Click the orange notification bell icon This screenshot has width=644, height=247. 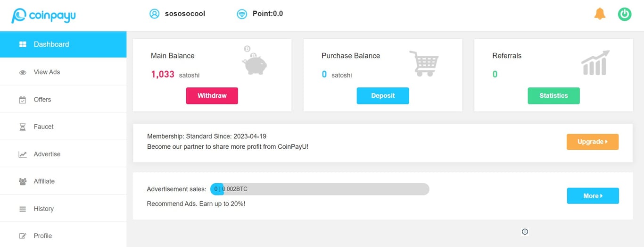[x=600, y=14]
